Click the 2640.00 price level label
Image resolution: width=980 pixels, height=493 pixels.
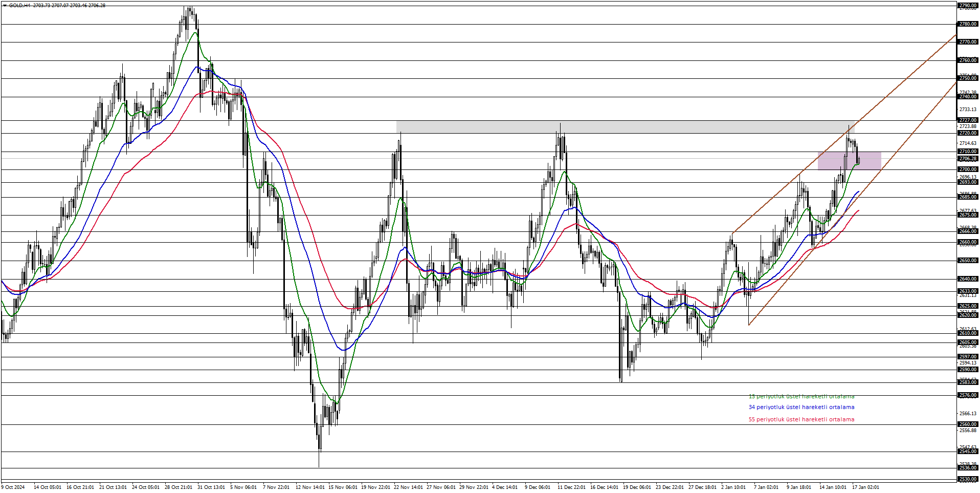pyautogui.click(x=968, y=279)
